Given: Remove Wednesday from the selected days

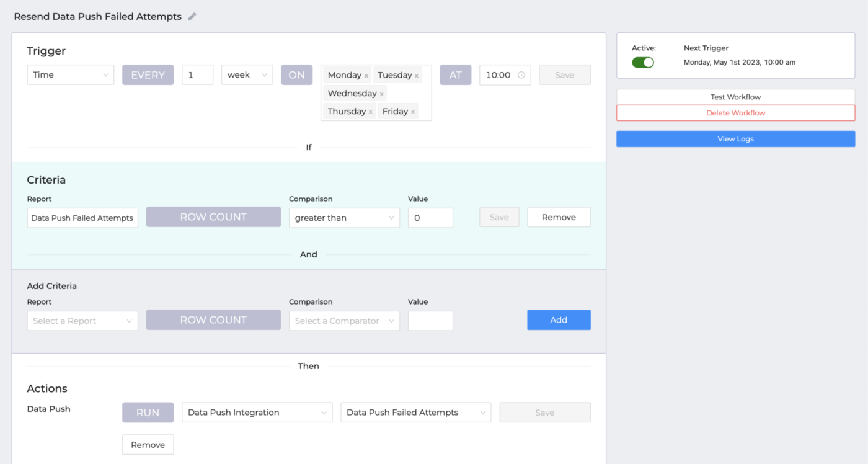Looking at the screenshot, I should coord(381,93).
